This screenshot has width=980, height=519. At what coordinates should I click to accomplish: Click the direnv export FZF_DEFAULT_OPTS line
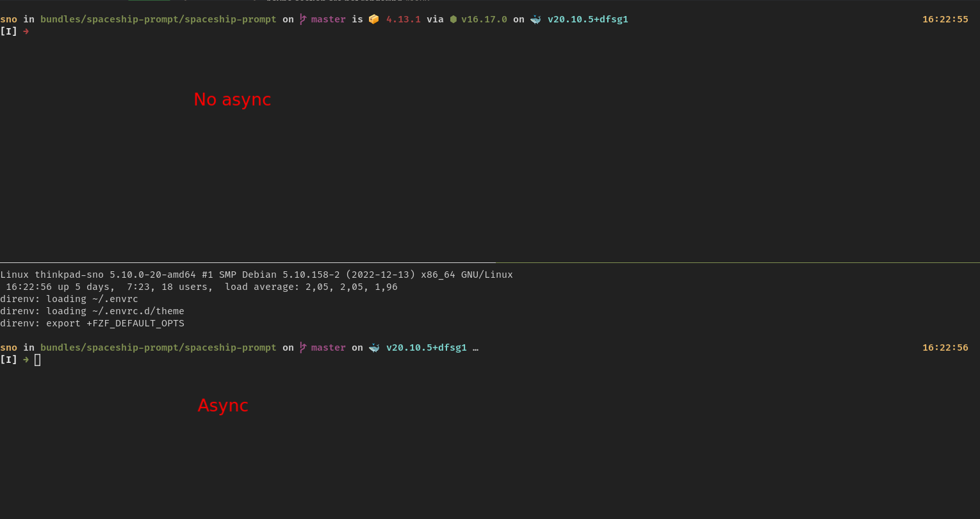92,323
